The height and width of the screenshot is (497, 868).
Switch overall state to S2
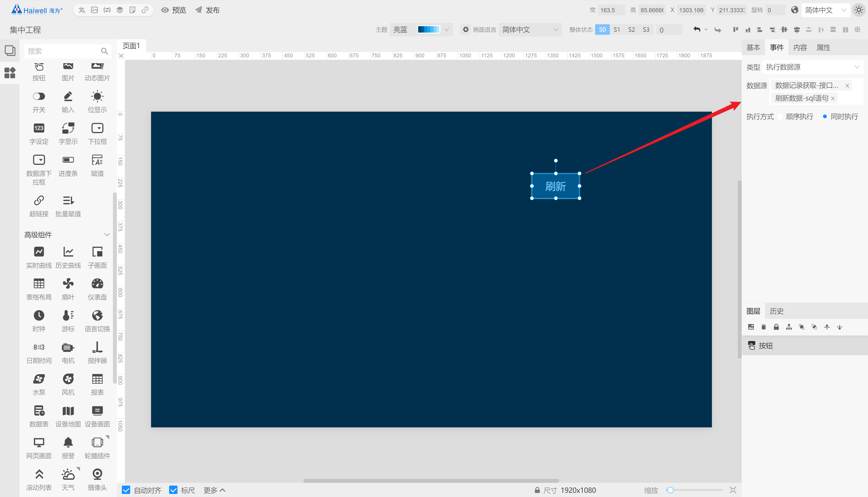[631, 30]
